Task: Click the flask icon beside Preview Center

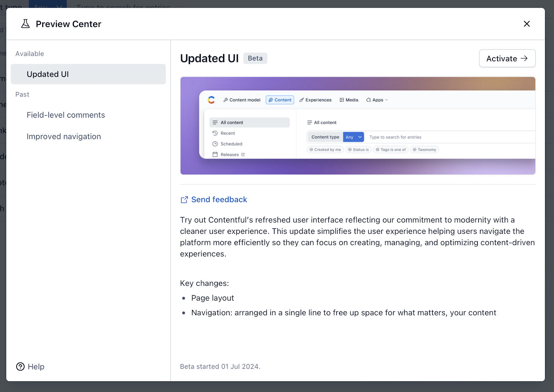Action: click(x=25, y=24)
